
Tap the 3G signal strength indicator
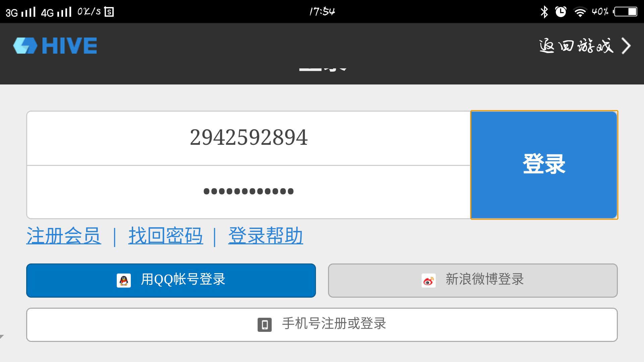click(20, 12)
